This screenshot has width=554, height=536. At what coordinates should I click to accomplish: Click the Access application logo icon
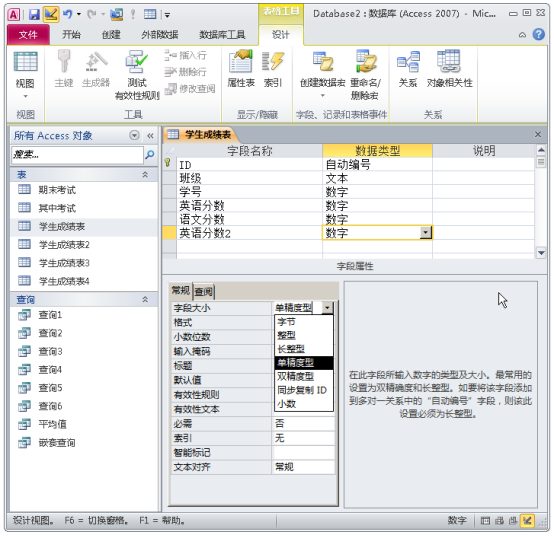[14, 14]
